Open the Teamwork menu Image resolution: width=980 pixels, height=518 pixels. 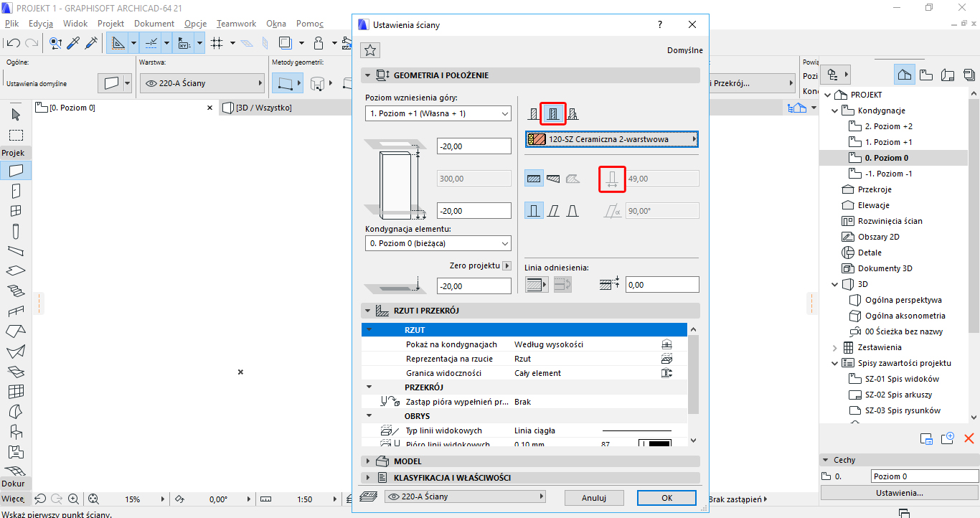pos(236,23)
